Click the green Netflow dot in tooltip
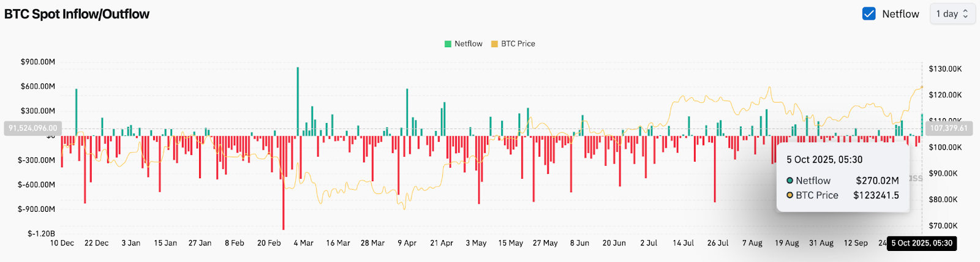 pos(790,181)
